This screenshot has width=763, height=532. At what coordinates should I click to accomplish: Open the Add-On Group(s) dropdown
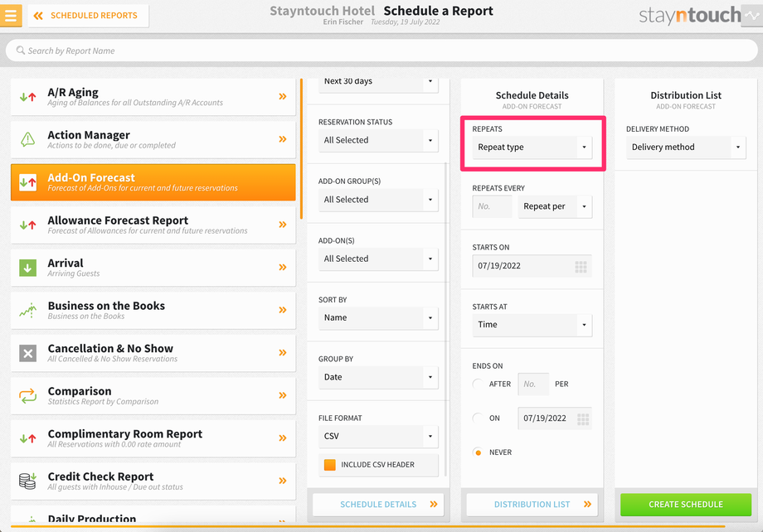pos(378,200)
